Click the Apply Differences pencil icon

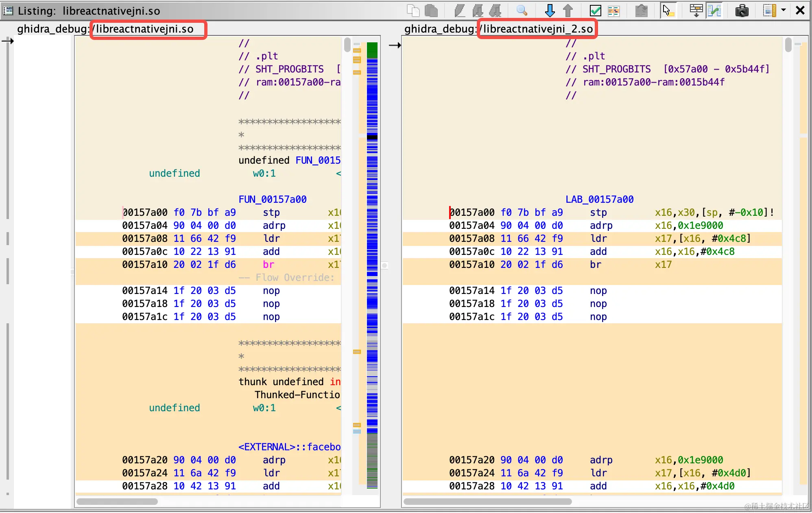459,11
